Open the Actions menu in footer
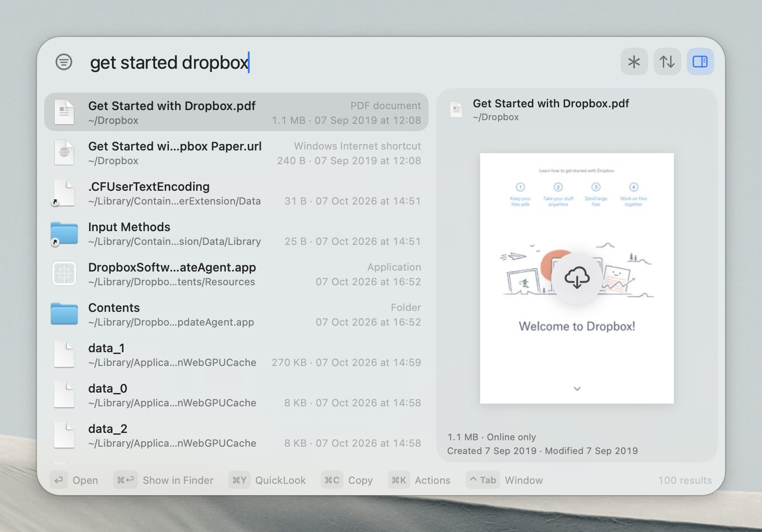This screenshot has width=762, height=532. pyautogui.click(x=420, y=480)
